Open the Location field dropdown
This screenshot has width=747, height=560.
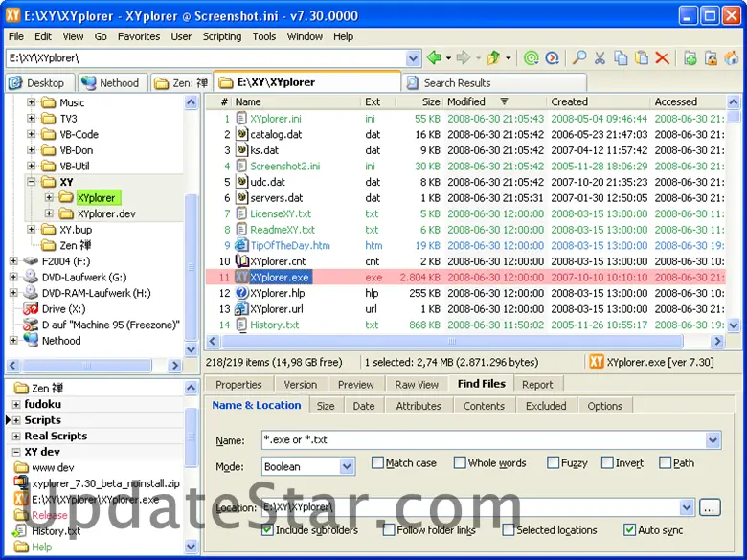(687, 507)
